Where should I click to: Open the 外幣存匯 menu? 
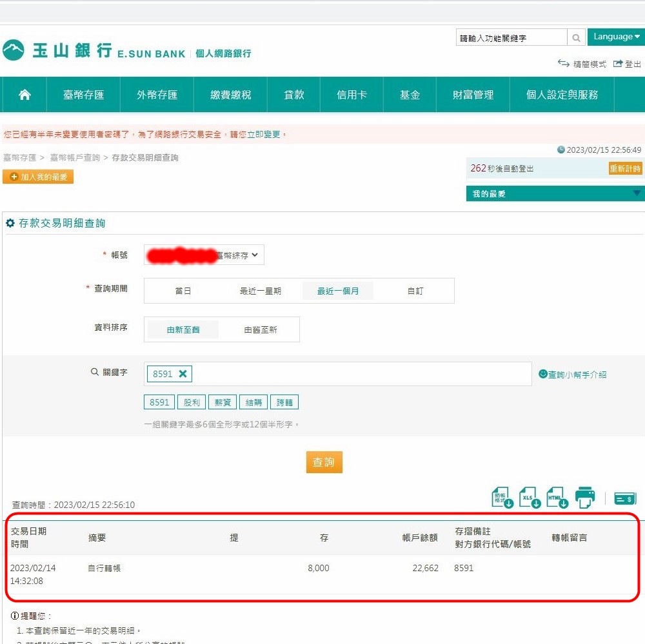tap(157, 95)
